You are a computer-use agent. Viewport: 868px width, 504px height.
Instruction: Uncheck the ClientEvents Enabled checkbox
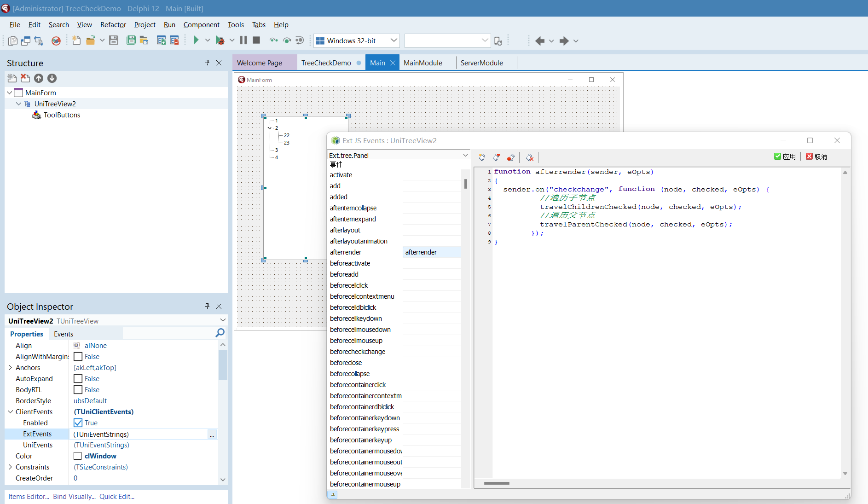click(78, 423)
